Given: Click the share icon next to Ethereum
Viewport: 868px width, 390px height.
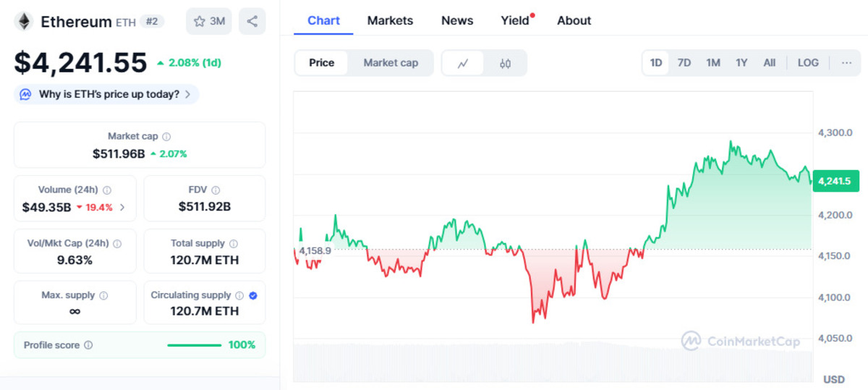Looking at the screenshot, I should (252, 21).
